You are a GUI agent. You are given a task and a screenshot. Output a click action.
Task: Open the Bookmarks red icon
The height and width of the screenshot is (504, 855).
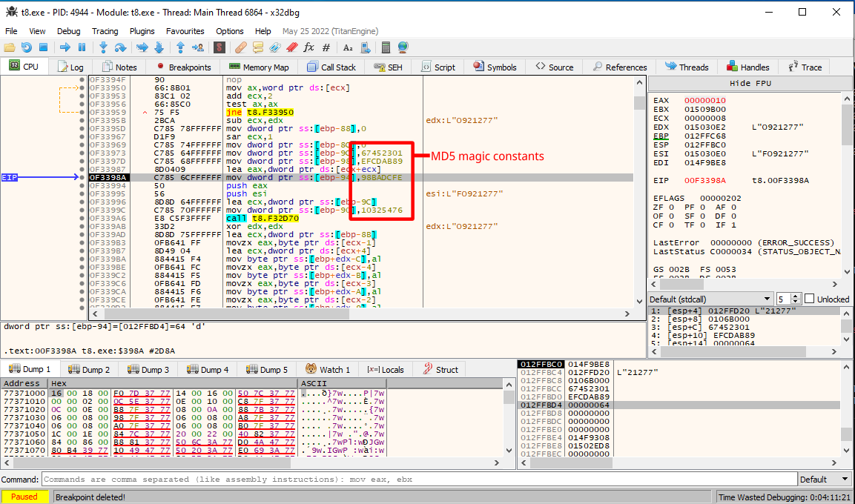[x=291, y=47]
